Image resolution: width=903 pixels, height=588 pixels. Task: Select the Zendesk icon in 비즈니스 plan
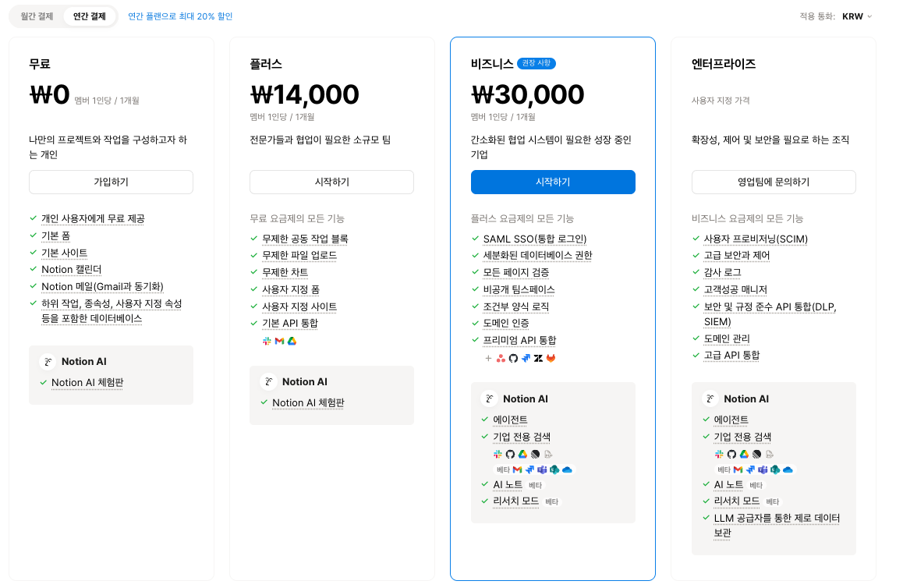click(539, 358)
